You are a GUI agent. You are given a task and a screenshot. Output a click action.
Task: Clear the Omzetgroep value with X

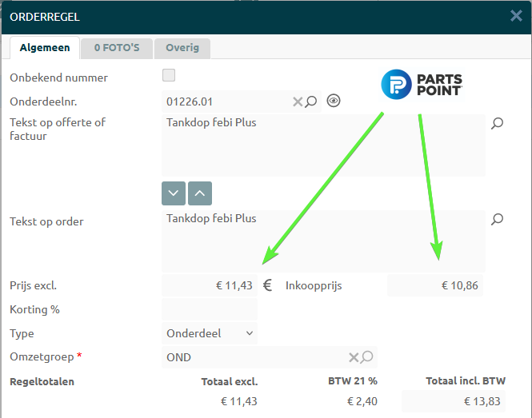point(354,357)
